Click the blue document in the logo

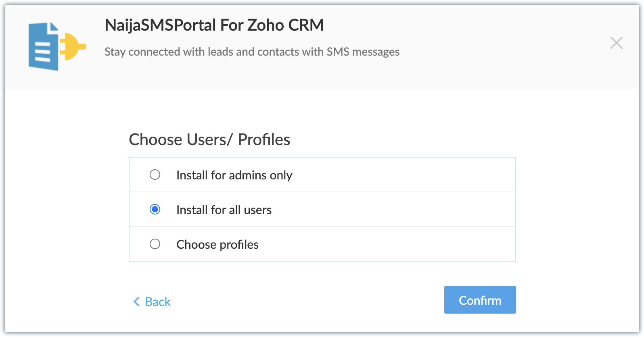pos(43,48)
